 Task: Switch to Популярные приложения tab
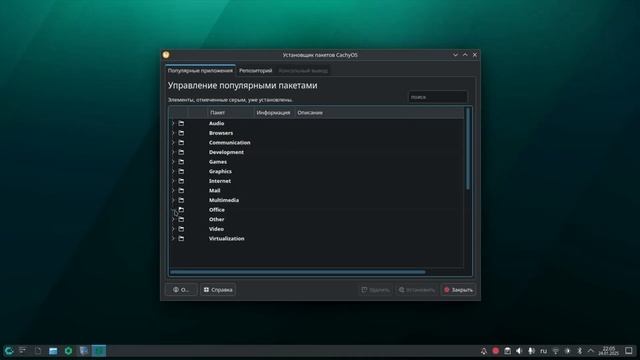click(x=200, y=71)
